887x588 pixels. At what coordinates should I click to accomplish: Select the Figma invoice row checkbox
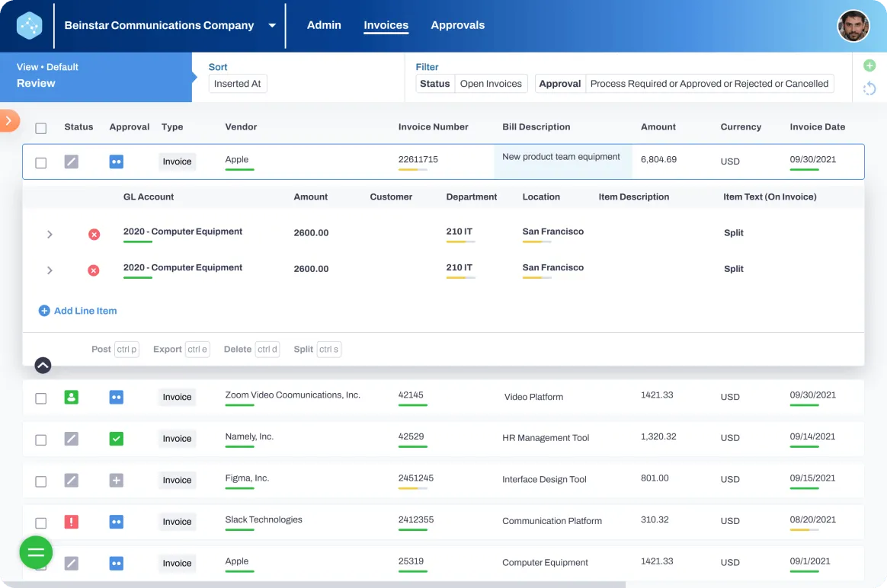41,481
